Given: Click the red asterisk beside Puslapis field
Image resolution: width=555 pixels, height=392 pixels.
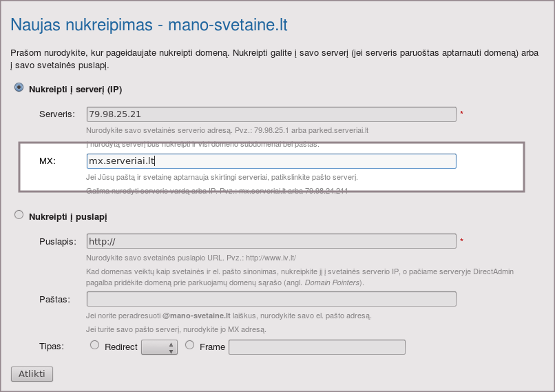Looking at the screenshot, I should [461, 241].
